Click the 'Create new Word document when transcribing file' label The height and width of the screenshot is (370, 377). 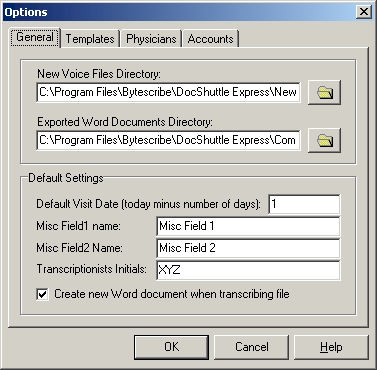[x=172, y=294]
